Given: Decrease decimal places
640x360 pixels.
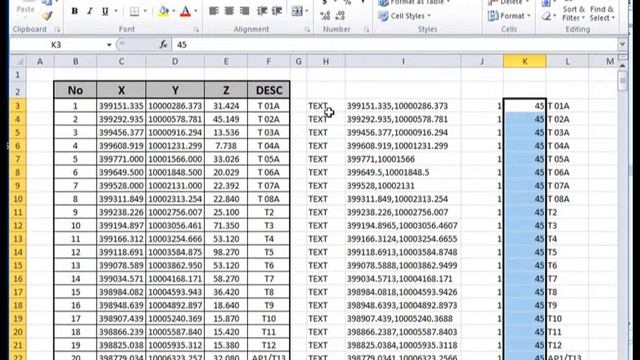Looking at the screenshot, I should click(x=340, y=16).
